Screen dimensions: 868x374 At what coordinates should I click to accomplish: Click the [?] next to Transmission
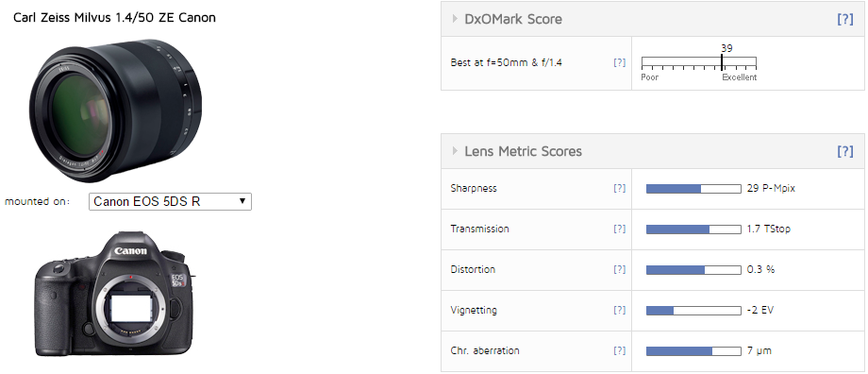click(x=620, y=229)
